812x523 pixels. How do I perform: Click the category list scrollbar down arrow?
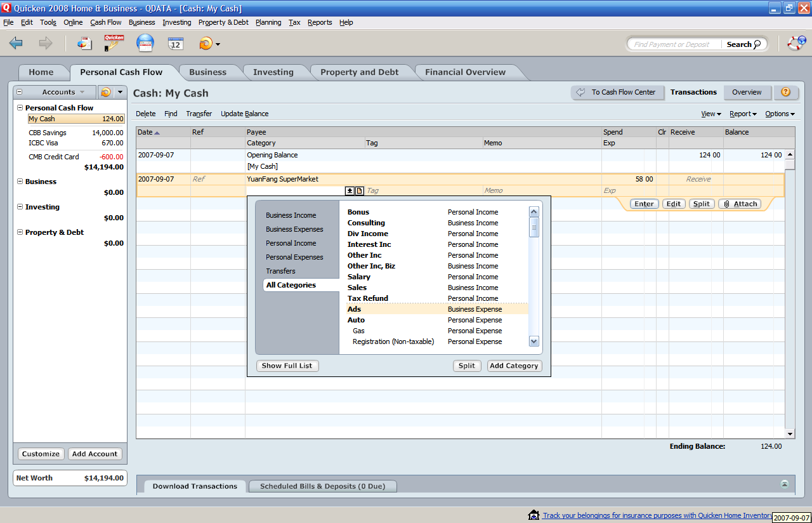pyautogui.click(x=534, y=341)
